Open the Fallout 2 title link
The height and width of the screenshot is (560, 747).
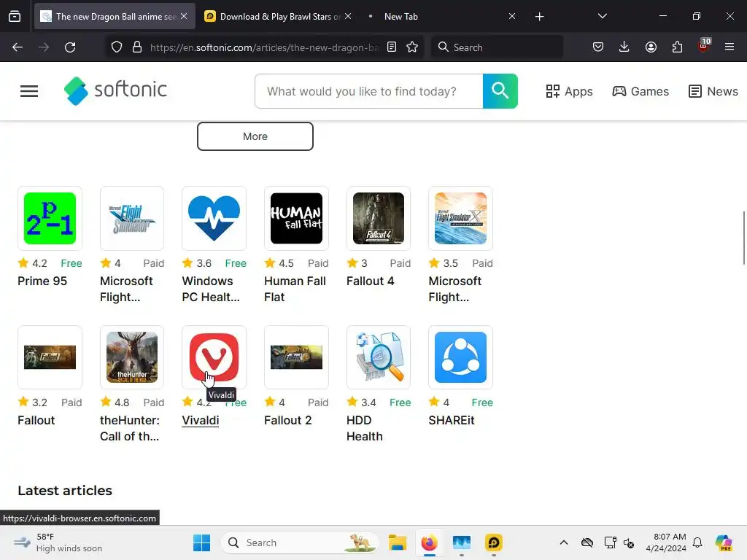[287, 421]
